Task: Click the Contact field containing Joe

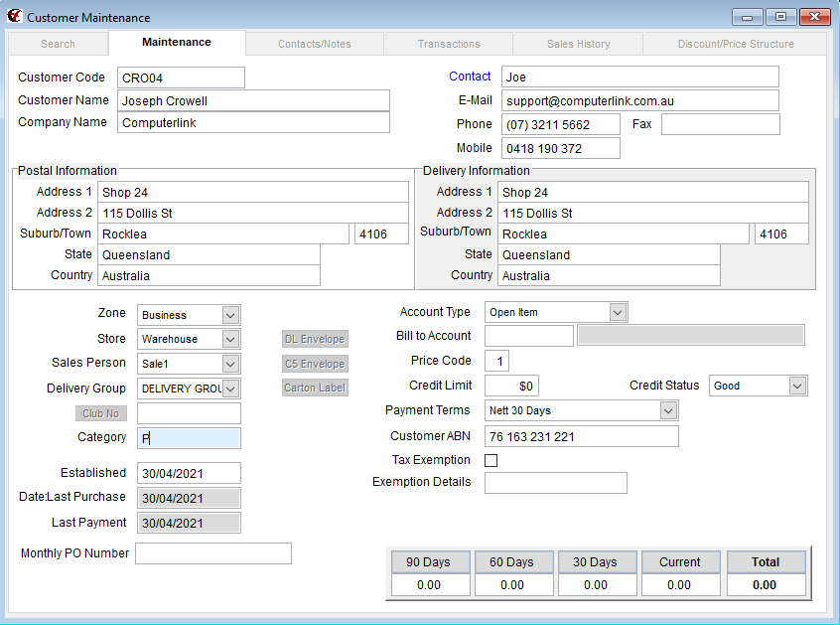Action: 640,77
